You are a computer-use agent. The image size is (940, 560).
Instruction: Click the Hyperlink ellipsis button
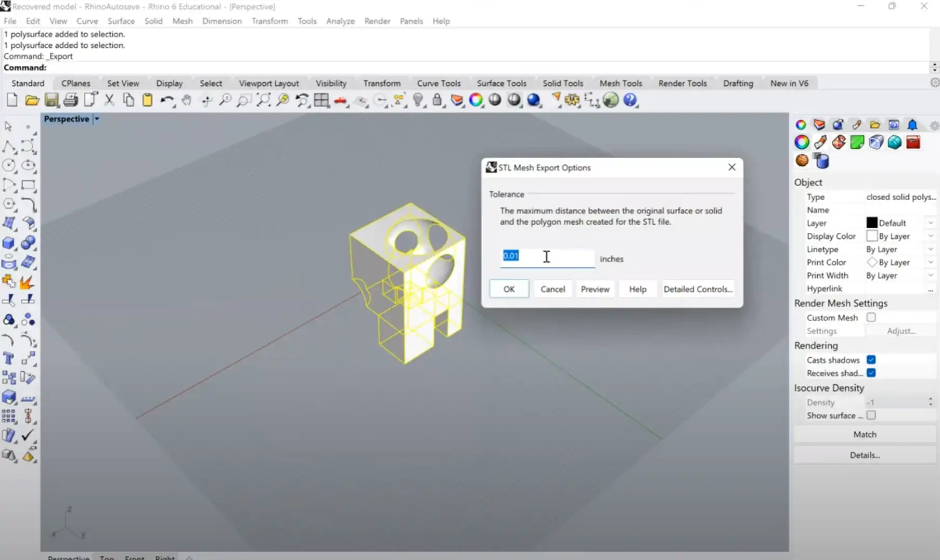[x=930, y=290]
